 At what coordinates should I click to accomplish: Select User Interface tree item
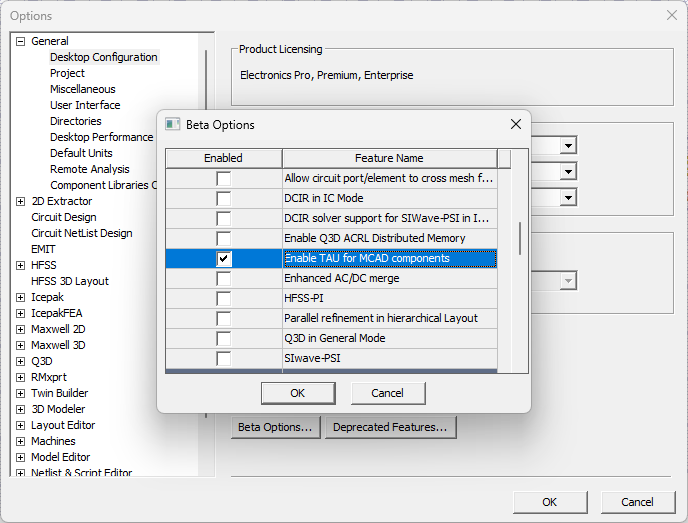click(85, 105)
